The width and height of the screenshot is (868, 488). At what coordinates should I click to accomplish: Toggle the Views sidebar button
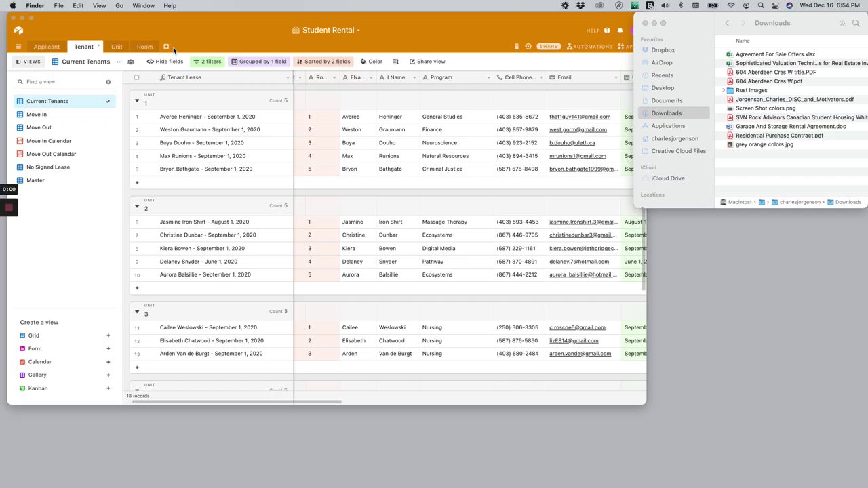click(x=28, y=62)
